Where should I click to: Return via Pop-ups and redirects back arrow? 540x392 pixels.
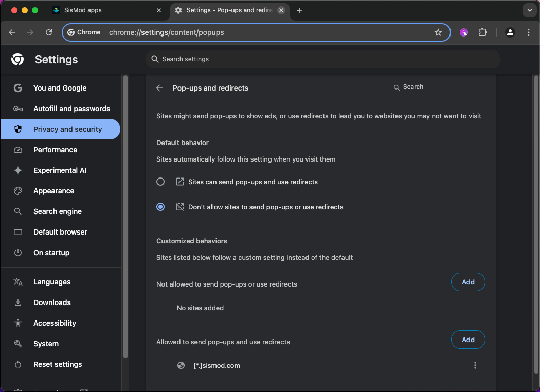(x=159, y=88)
